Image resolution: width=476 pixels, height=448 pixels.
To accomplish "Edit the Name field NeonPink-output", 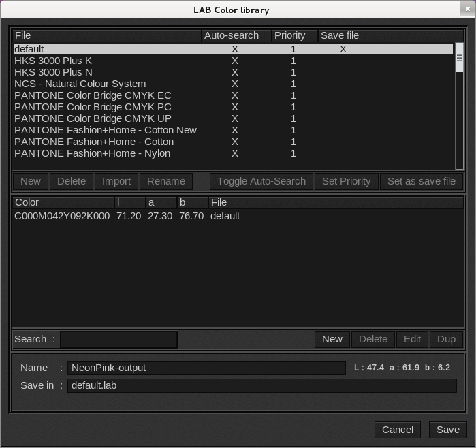I will (x=206, y=368).
